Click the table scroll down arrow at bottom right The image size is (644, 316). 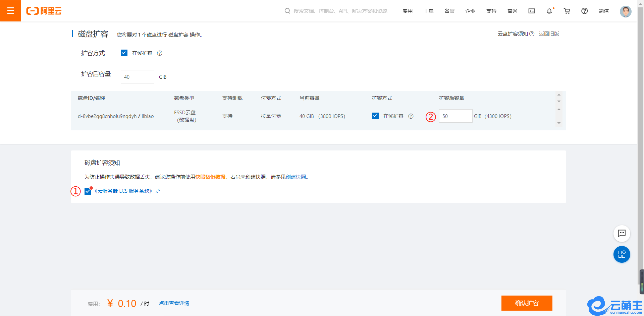[559, 123]
